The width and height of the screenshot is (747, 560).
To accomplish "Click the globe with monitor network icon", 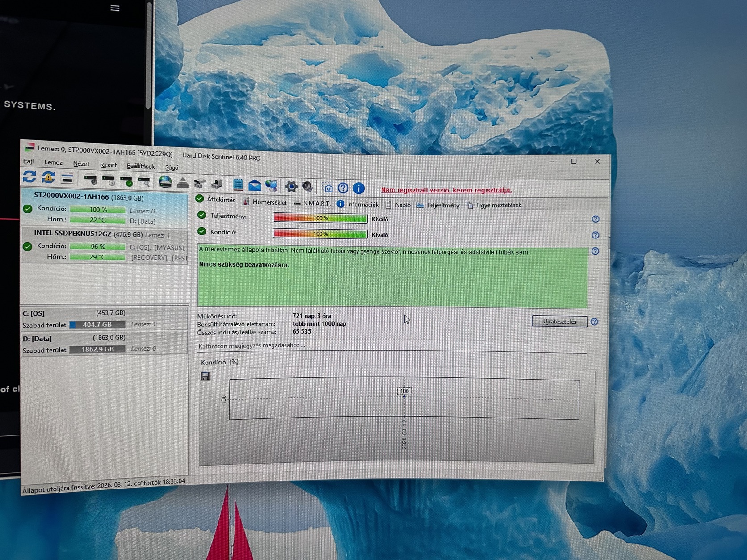I will [271, 185].
